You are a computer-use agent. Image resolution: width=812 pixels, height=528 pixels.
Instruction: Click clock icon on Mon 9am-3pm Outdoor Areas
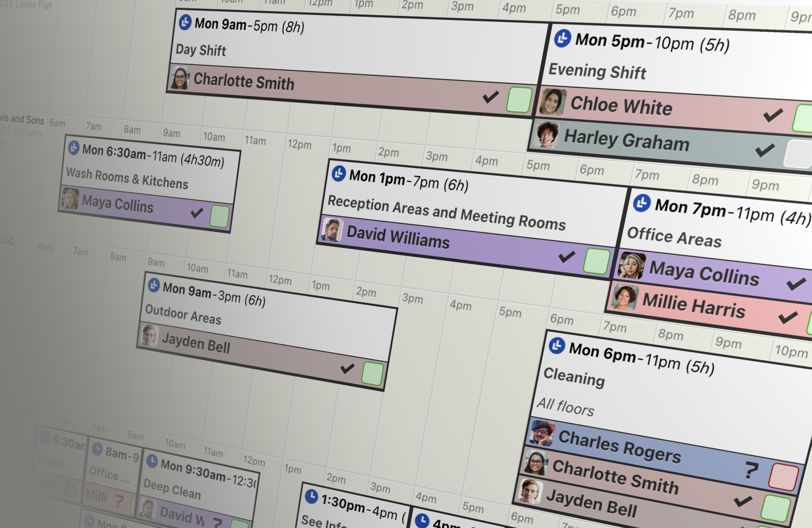click(x=154, y=285)
